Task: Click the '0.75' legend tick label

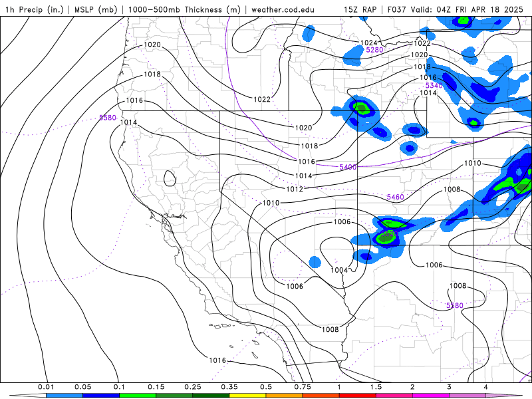Action: click(303, 387)
